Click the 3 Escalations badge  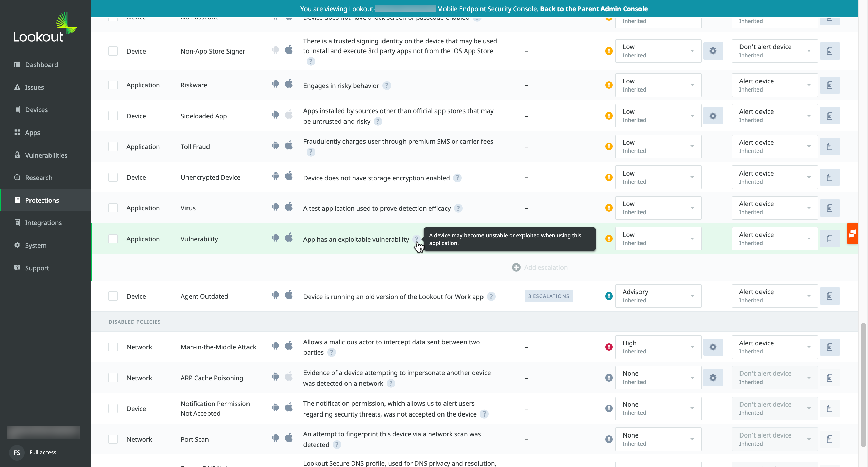[548, 296]
